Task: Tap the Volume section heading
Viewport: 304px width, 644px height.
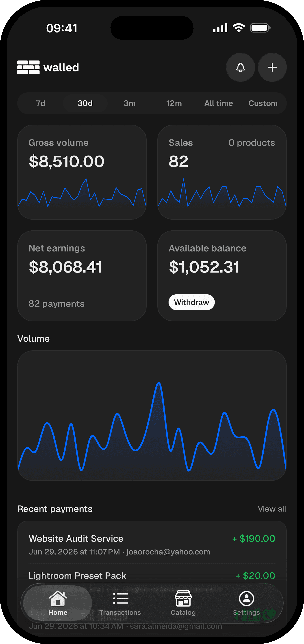Action: pos(34,338)
